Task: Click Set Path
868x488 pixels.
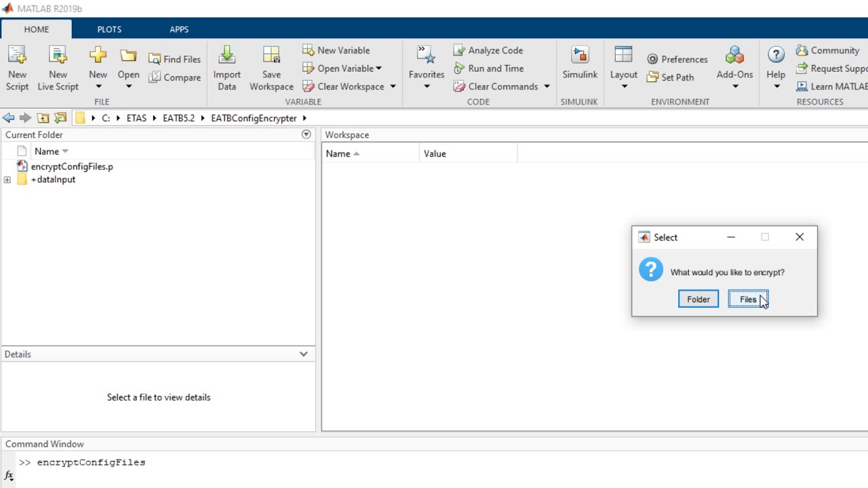Action: point(671,77)
